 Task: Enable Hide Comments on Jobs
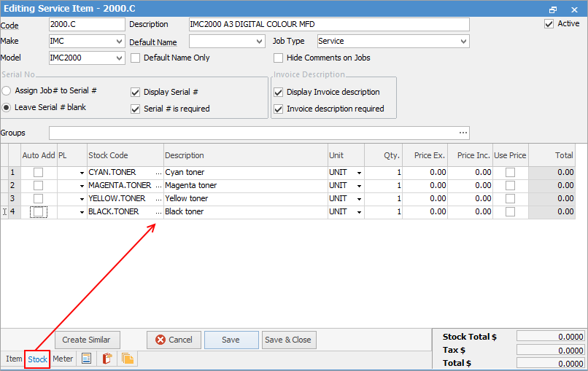pyautogui.click(x=278, y=58)
